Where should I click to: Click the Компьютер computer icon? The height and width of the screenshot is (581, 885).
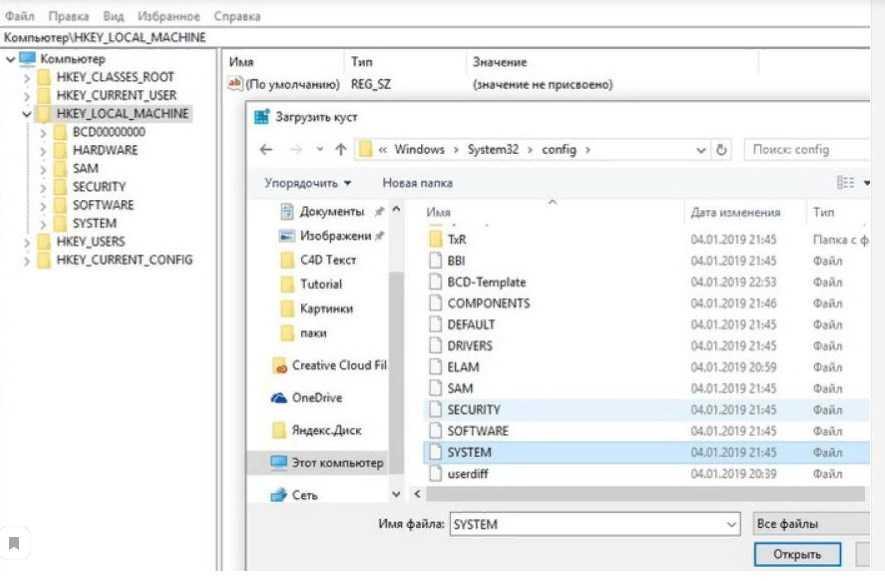pos(27,59)
